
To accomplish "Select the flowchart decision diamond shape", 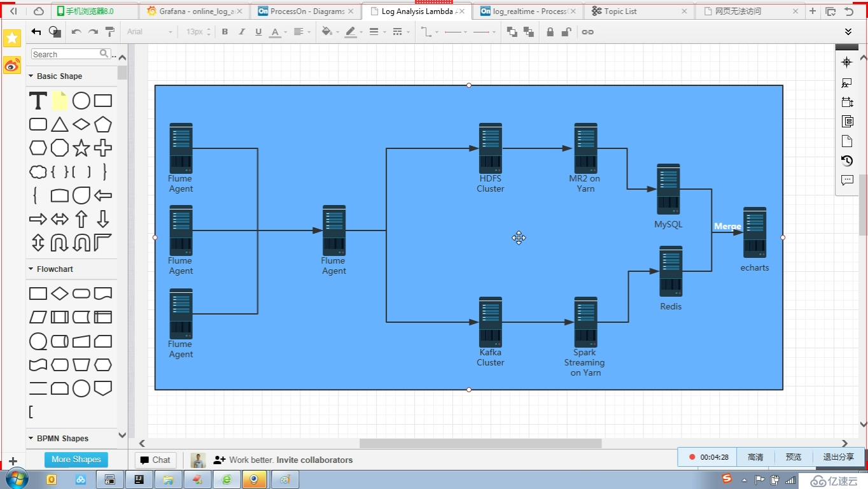I will (60, 294).
